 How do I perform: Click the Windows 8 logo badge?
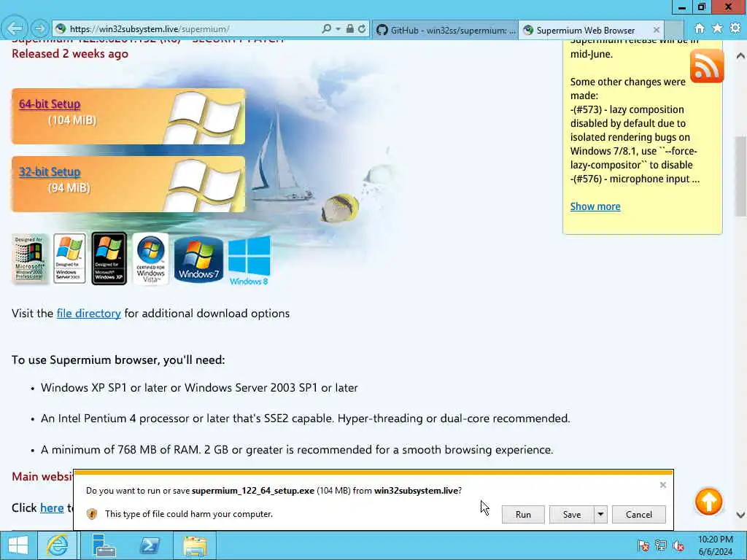pyautogui.click(x=249, y=260)
